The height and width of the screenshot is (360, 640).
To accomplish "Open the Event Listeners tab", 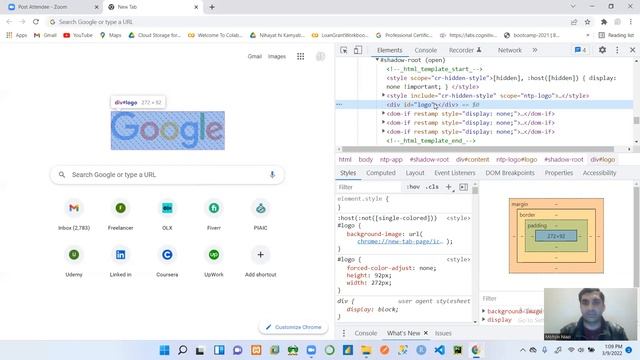I will coord(455,173).
